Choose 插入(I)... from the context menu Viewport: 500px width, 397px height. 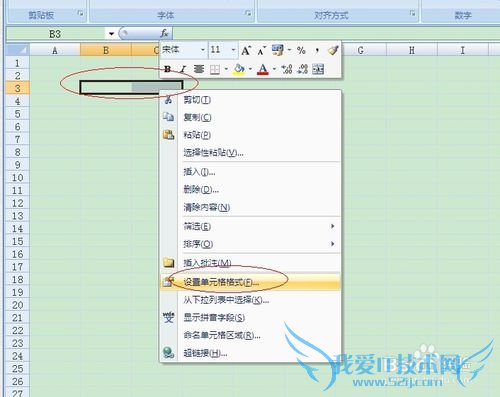251,172
